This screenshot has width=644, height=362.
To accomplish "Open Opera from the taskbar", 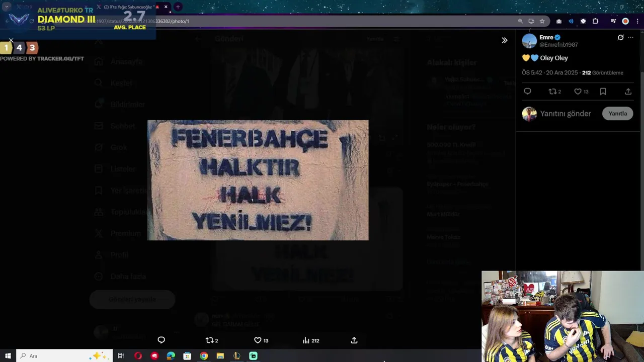I will [x=138, y=356].
